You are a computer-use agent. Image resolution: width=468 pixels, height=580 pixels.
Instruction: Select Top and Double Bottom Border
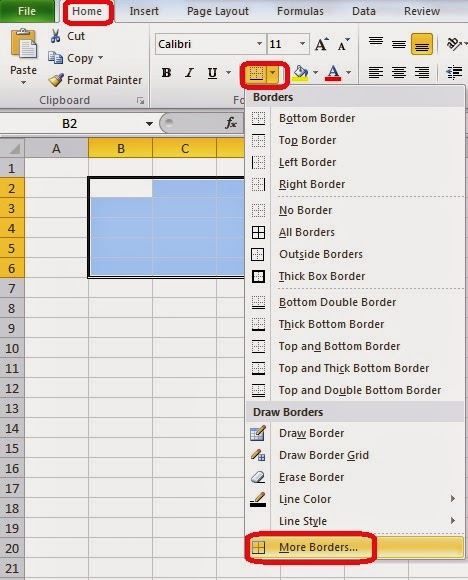point(355,390)
